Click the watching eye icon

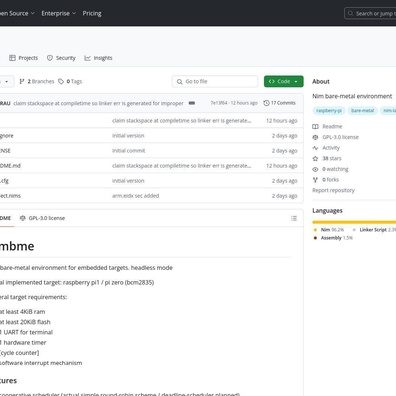click(315, 169)
